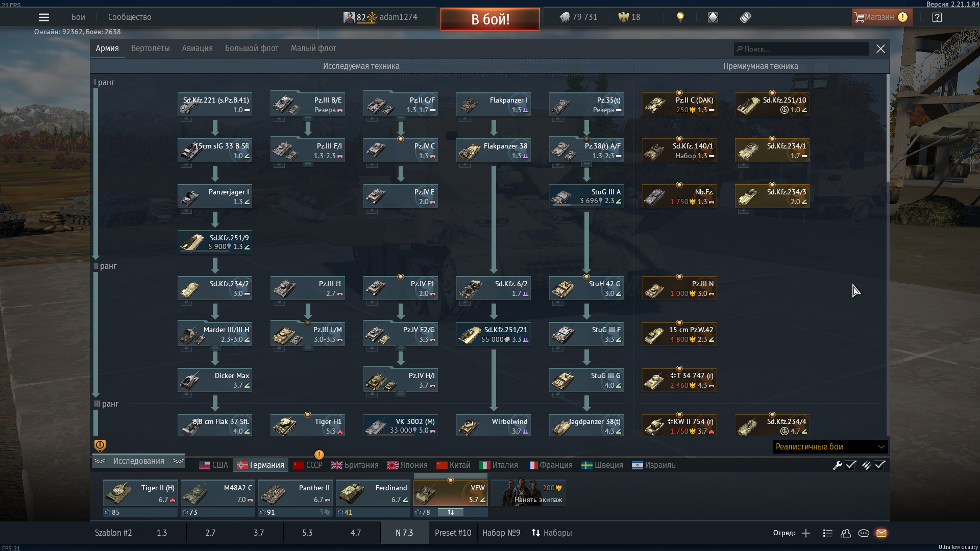The image size is (980, 551).
Task: Toggle the checkbox next to rockets icon
Action: point(879,465)
